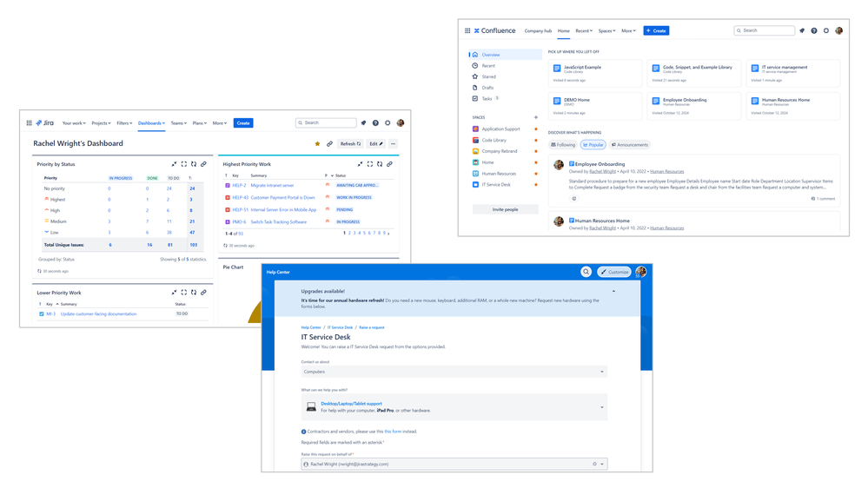The width and height of the screenshot is (868, 488).
Task: Add a space with the plus icon beside SPACES
Action: coord(535,117)
